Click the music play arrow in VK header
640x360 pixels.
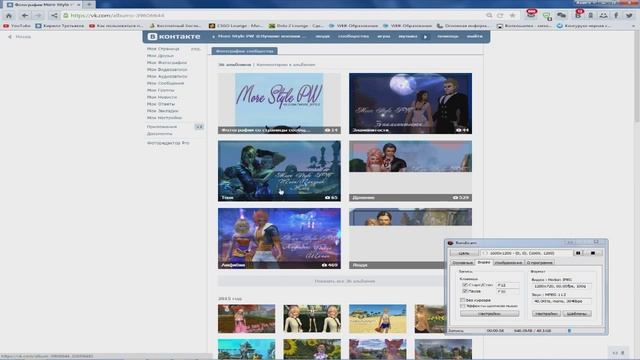(425, 36)
